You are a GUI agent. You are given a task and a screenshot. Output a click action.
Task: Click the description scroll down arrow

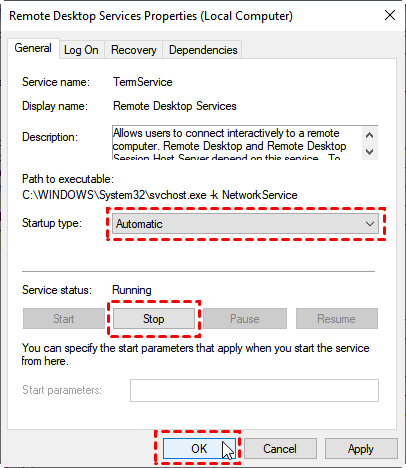[369, 152]
